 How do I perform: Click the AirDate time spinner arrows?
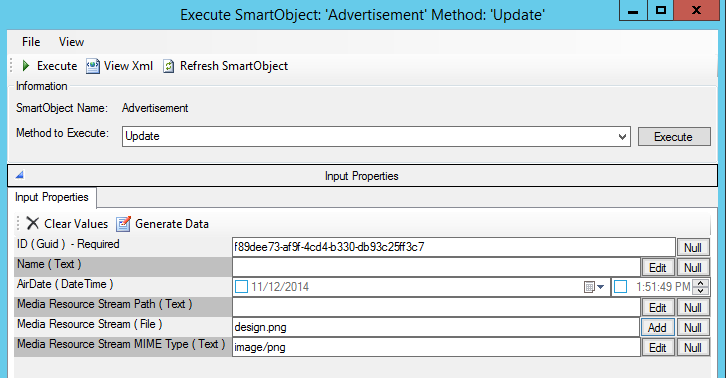pos(701,287)
